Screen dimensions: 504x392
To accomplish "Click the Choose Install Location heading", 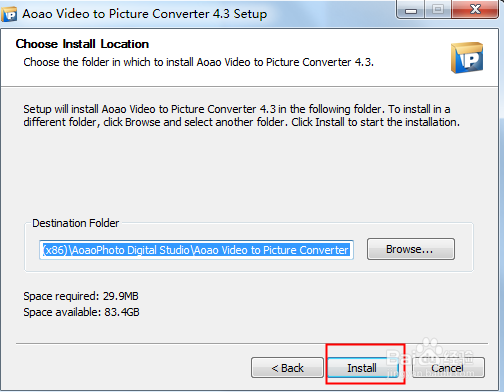I will 82,44.
